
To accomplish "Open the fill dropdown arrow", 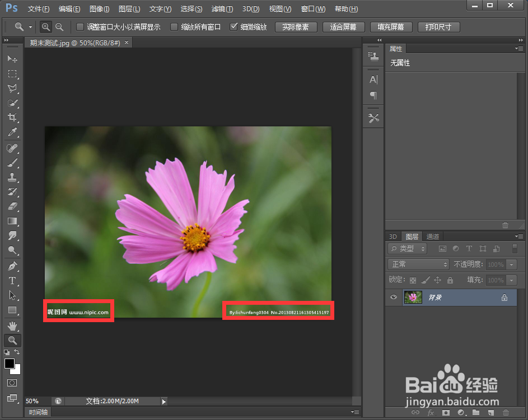I will [512, 280].
